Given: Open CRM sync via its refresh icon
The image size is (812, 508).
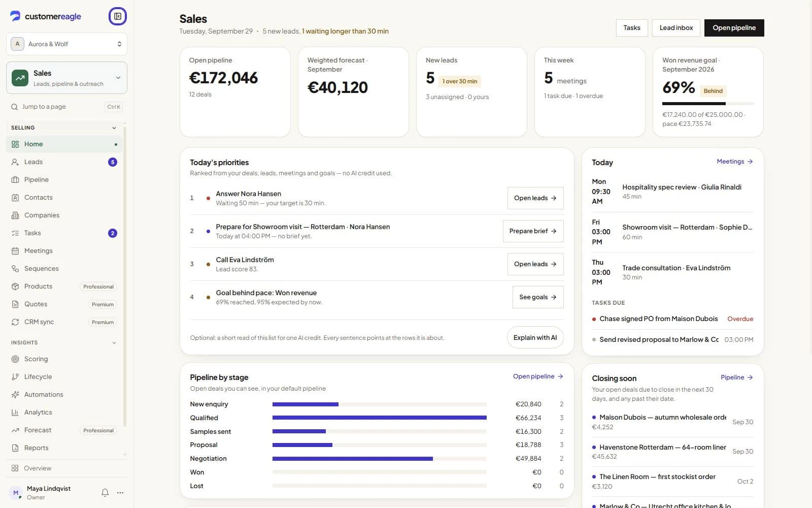Looking at the screenshot, I should [x=15, y=322].
